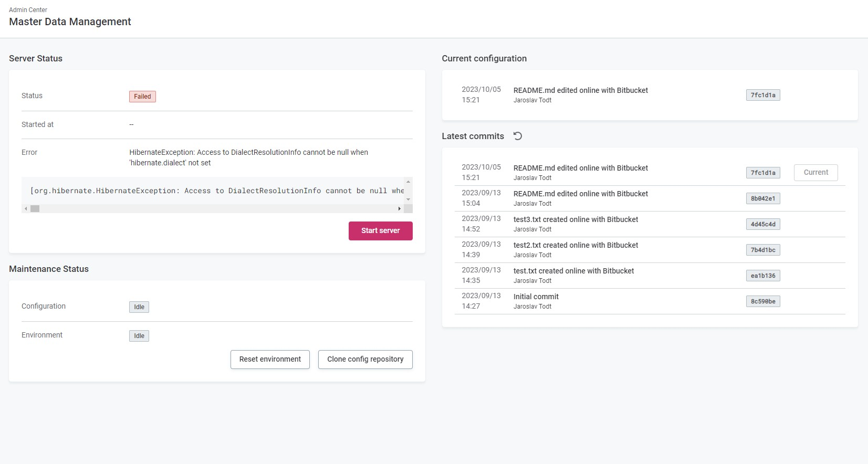
Task: Open commit hash 8b042e1 from Latest commits
Action: click(x=762, y=198)
